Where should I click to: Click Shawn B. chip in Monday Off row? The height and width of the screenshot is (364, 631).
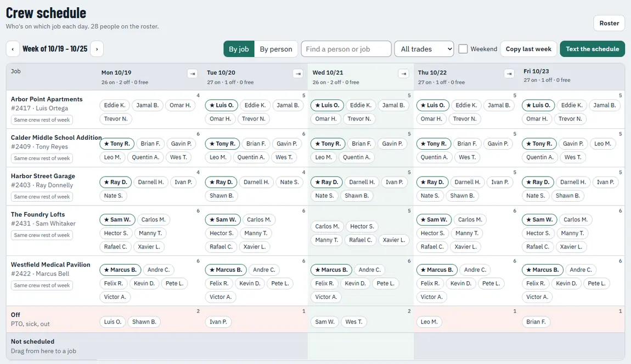(x=144, y=322)
